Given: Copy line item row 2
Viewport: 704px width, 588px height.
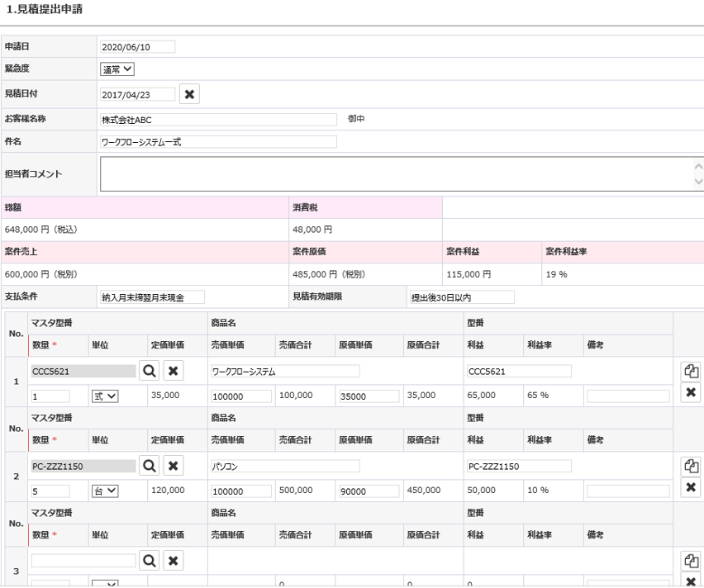Looking at the screenshot, I should point(690,467).
